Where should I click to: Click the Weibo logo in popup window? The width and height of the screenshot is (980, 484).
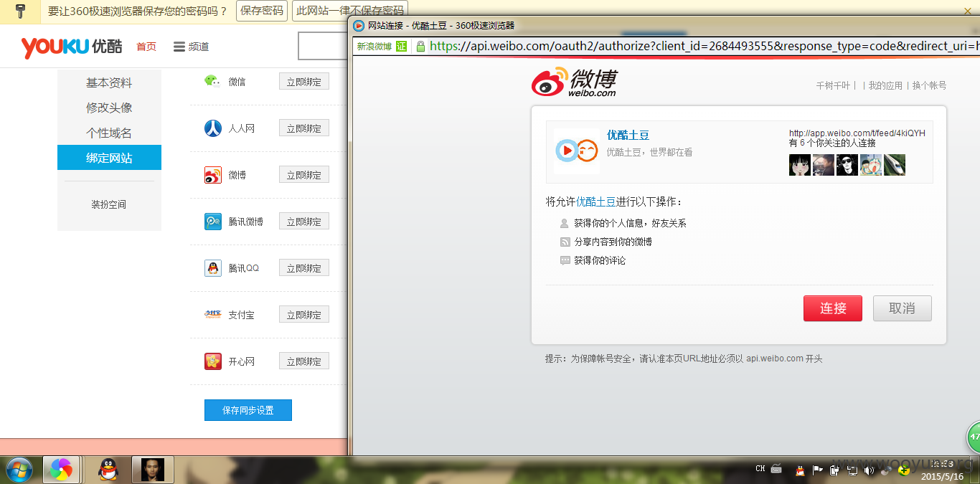coord(574,82)
